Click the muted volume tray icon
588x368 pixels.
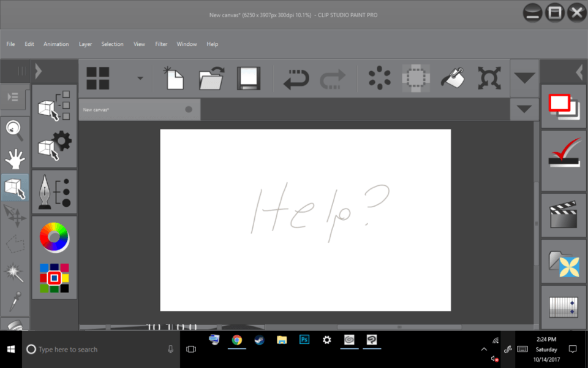494,359
